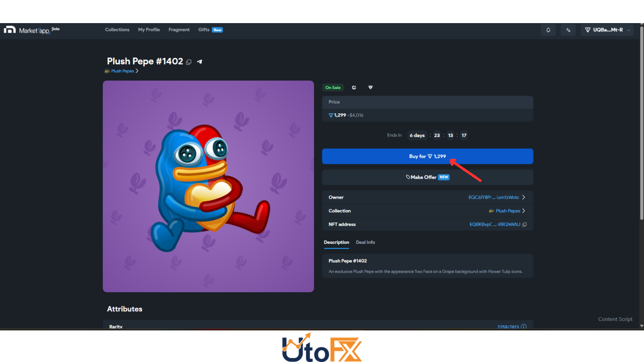Click the Make Offer button
The image size is (644, 362).
click(428, 177)
